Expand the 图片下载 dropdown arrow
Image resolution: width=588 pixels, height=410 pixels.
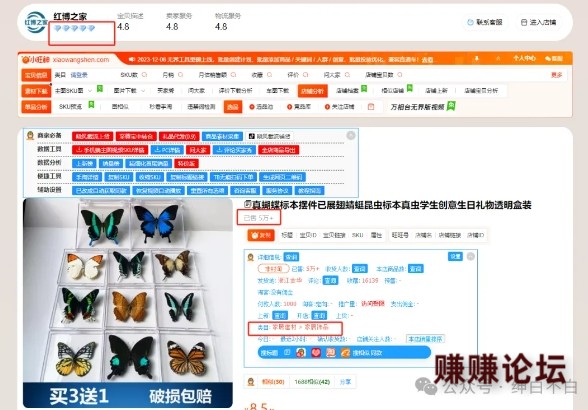(x=143, y=90)
